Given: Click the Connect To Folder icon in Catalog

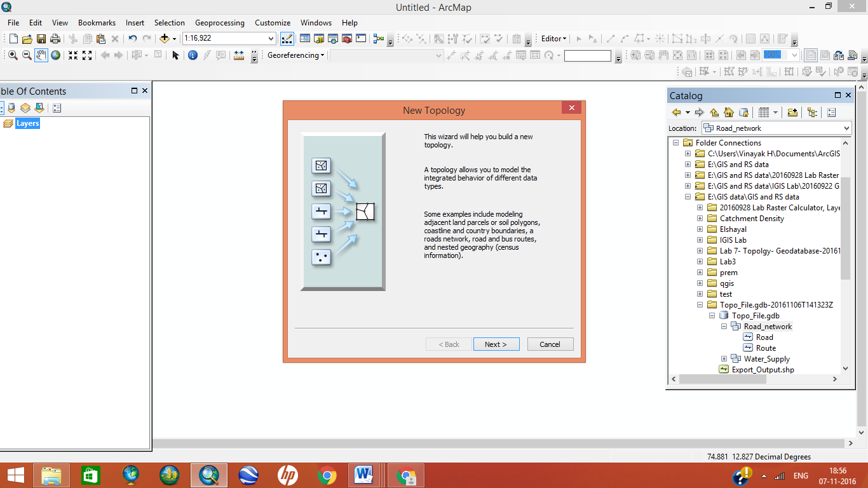Looking at the screenshot, I should 792,112.
